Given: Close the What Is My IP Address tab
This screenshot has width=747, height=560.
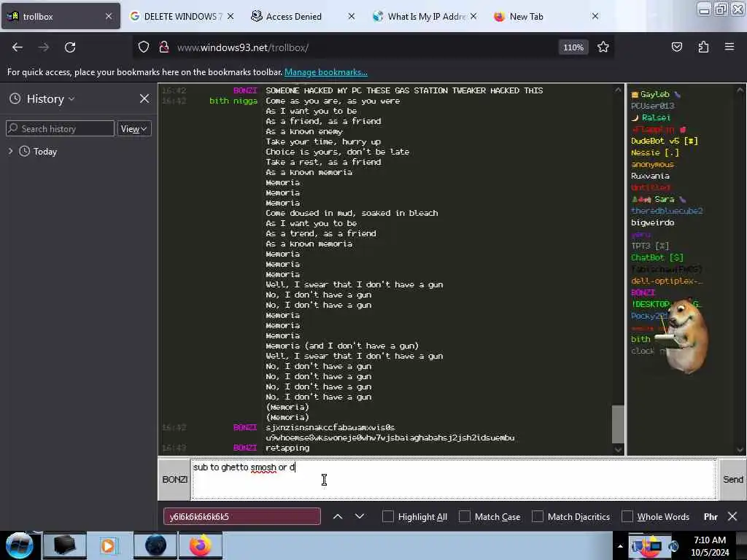Looking at the screenshot, I should pos(473,16).
